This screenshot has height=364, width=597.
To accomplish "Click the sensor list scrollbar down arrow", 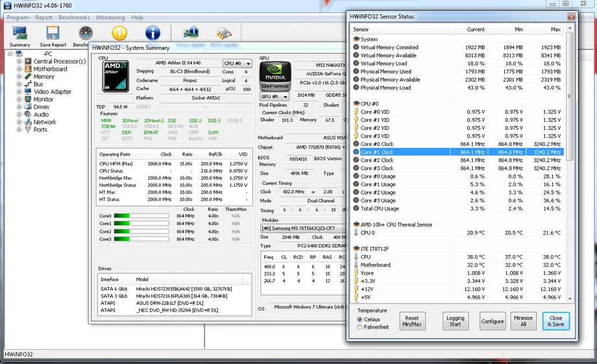I will 570,299.
